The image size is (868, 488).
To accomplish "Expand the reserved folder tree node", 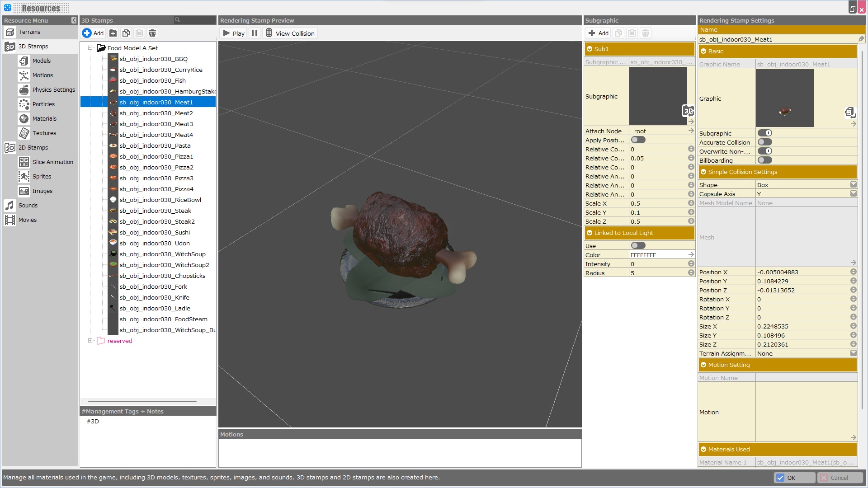I will pos(90,341).
